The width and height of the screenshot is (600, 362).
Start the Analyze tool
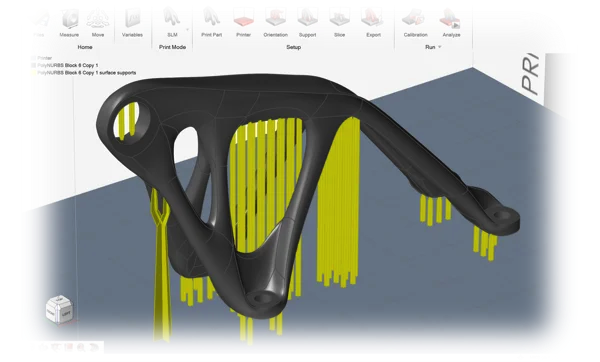(451, 23)
